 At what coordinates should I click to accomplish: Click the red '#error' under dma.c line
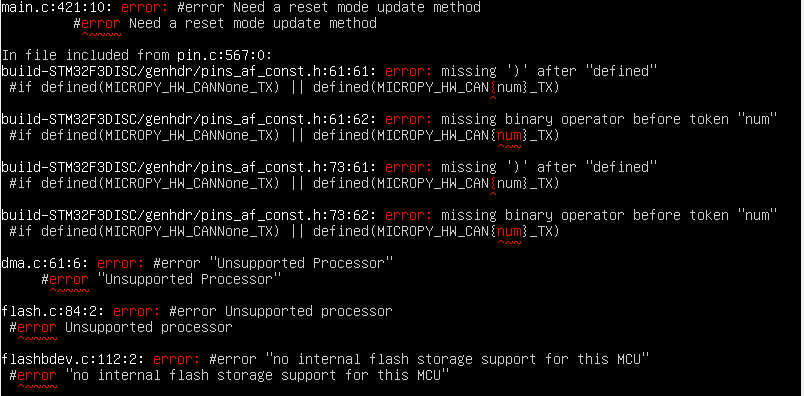(65, 280)
